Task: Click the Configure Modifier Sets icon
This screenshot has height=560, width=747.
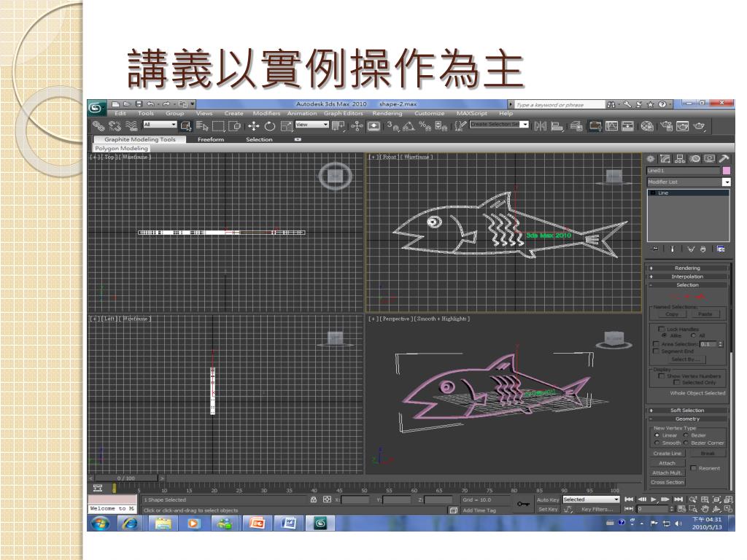Action: point(721,249)
